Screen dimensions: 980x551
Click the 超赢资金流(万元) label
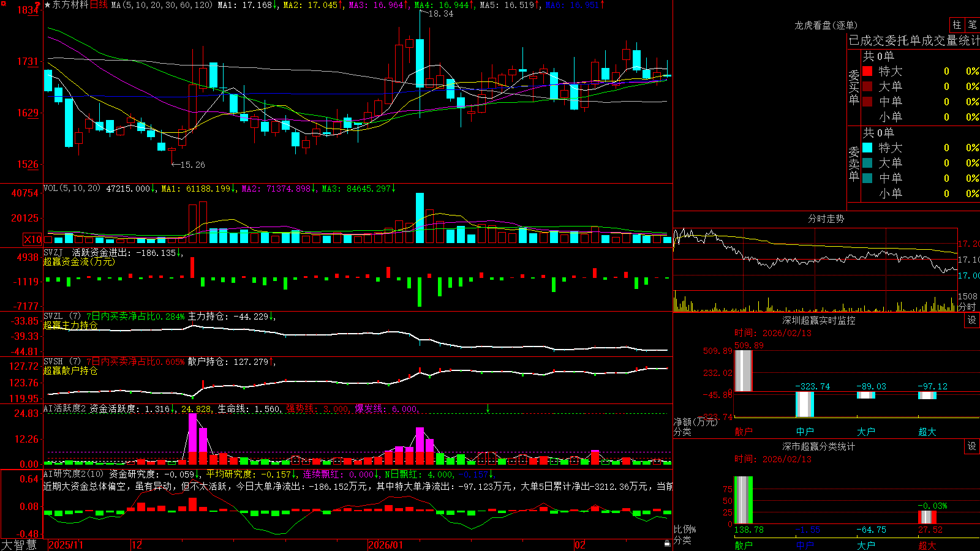[x=79, y=261]
